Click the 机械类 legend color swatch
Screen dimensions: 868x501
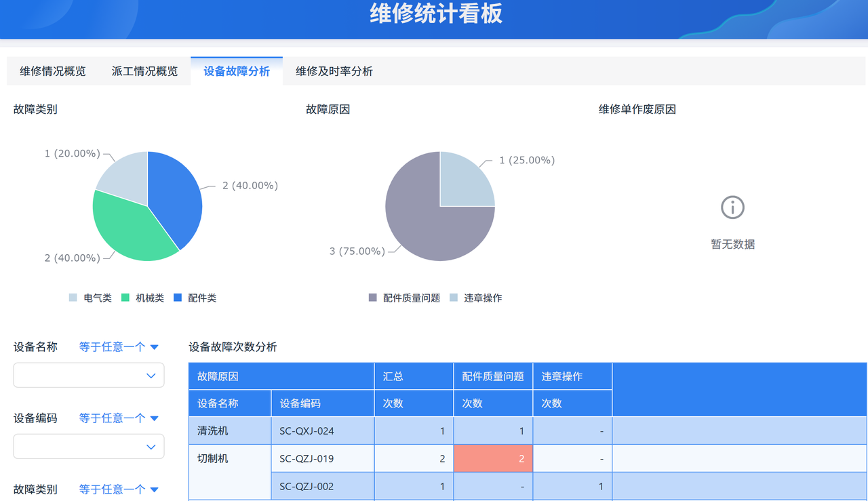(125, 298)
